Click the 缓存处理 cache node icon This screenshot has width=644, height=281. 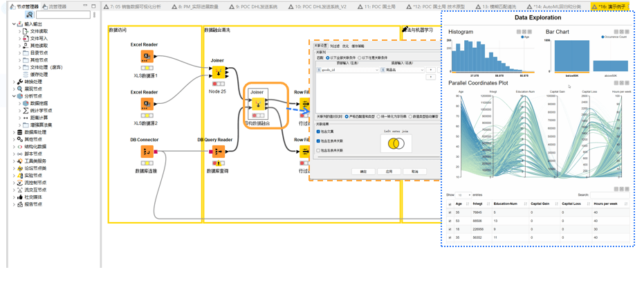pyautogui.click(x=26, y=74)
